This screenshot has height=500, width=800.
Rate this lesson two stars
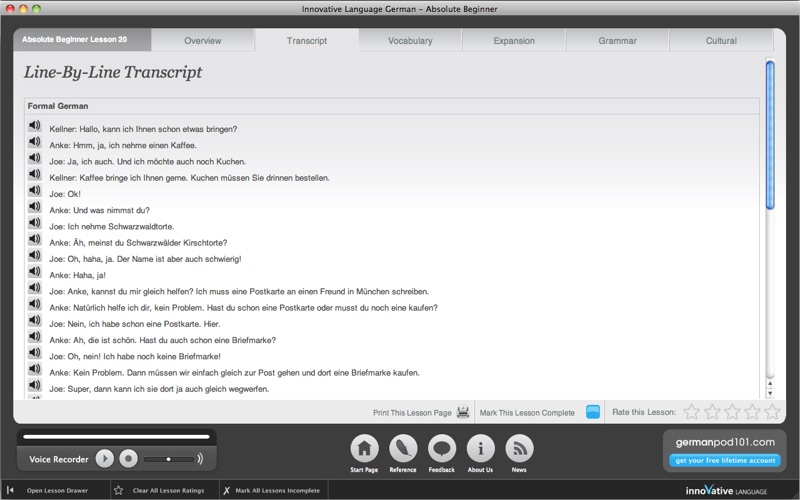click(712, 412)
